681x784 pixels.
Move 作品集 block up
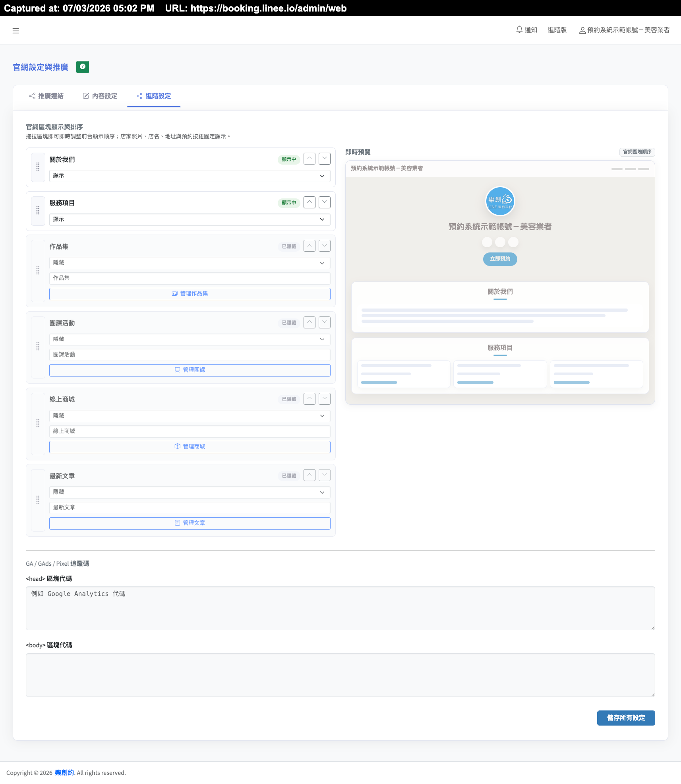click(x=310, y=246)
